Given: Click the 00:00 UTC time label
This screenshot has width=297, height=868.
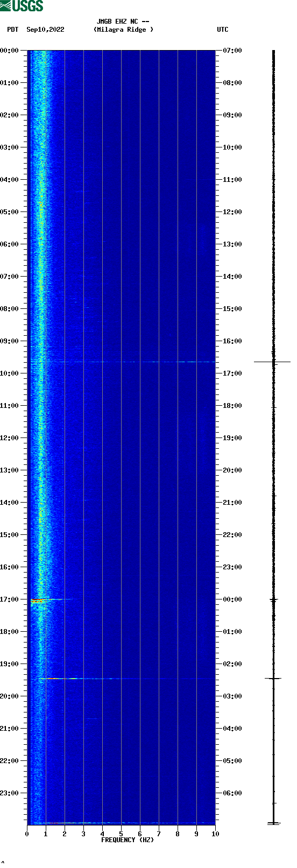Looking at the screenshot, I should point(232,599).
